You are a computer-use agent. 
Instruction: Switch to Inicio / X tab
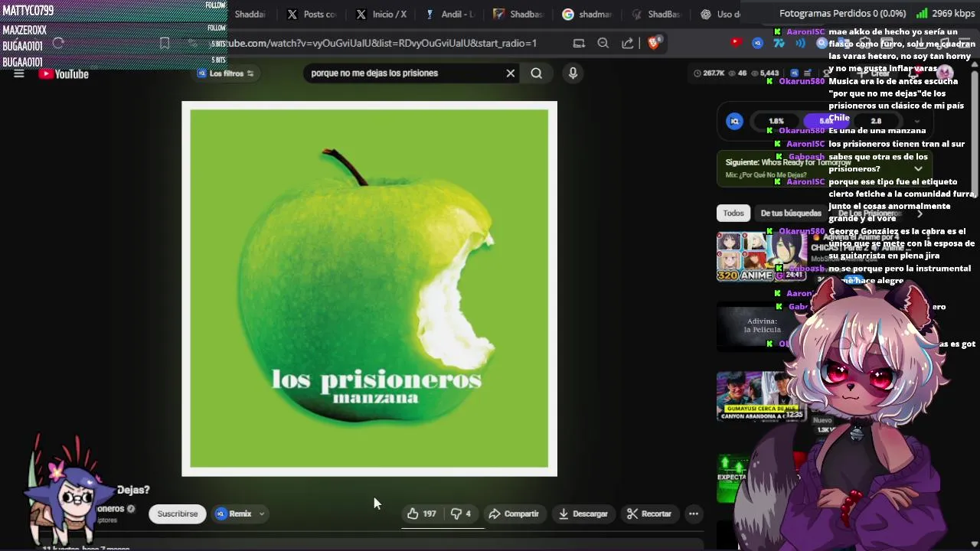tap(382, 14)
